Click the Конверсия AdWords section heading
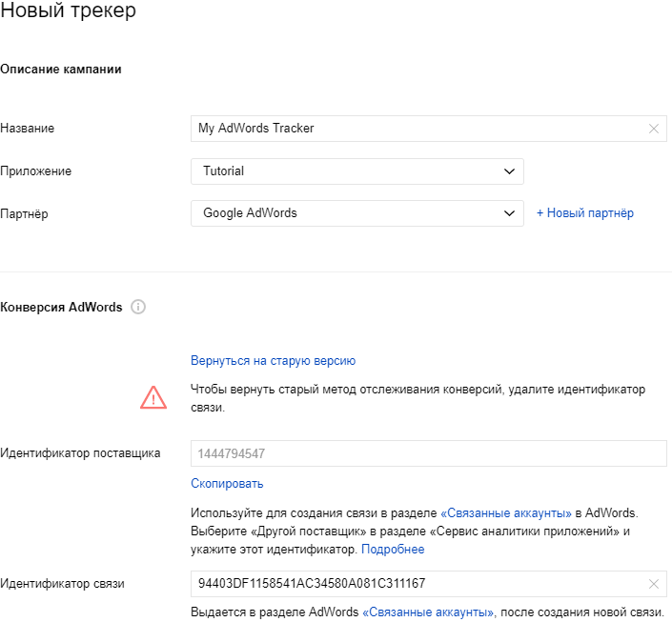The image size is (672, 622). click(x=61, y=307)
